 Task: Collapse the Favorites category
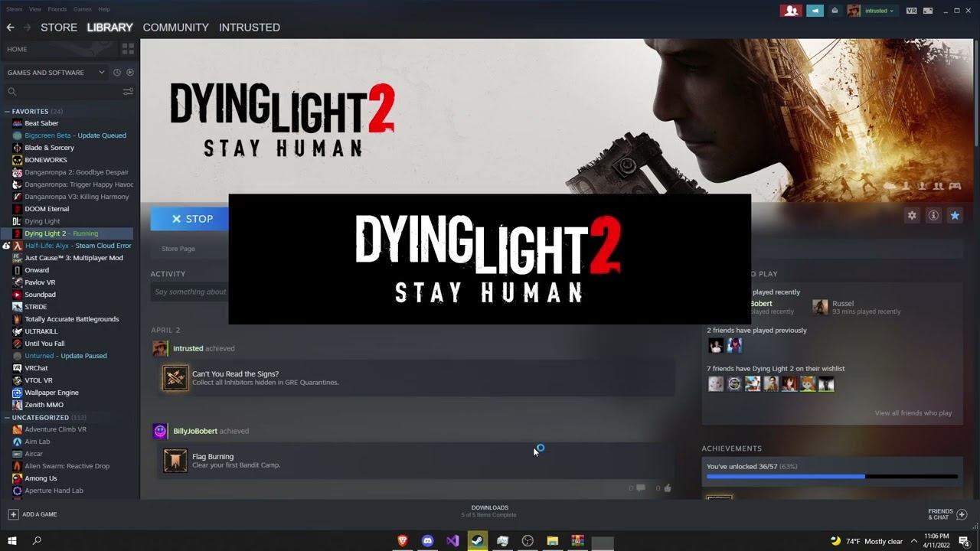[x=7, y=112]
